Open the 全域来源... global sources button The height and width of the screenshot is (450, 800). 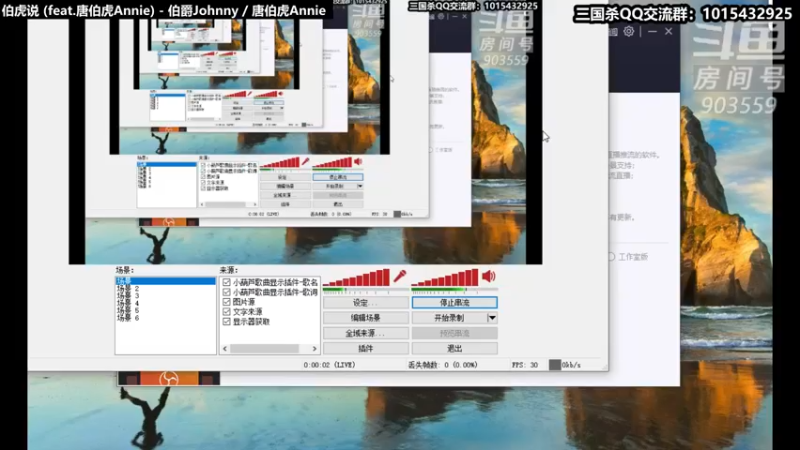click(366, 333)
